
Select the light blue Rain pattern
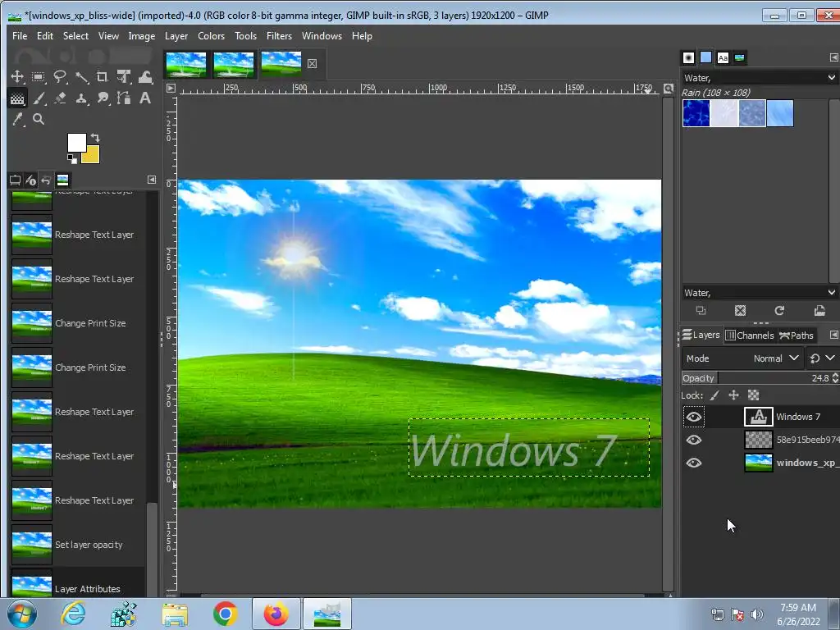[780, 113]
